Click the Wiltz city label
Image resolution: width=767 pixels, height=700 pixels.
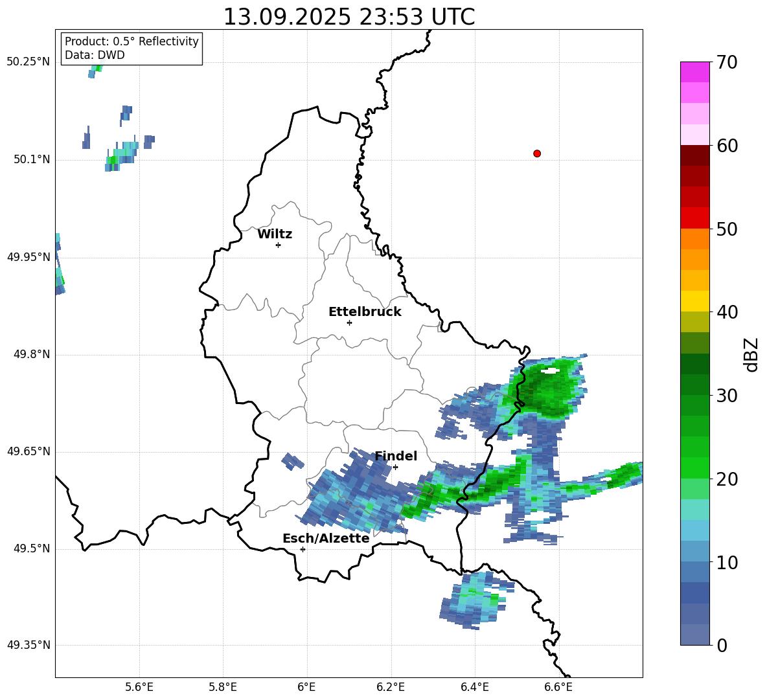[x=275, y=234]
